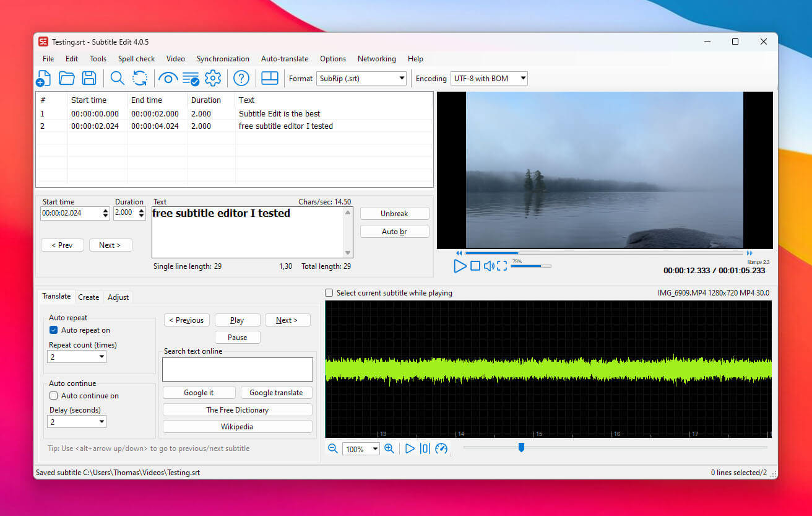Select the row 'Subtitle Edit is the best'
Viewport: 812px width, 516px height.
click(x=235, y=113)
